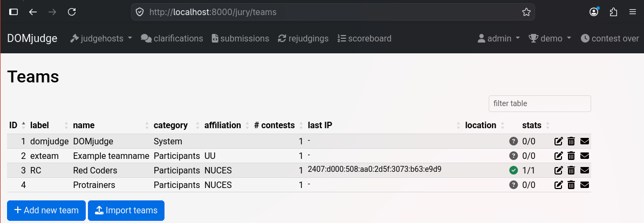Reload the browser page

72,12
